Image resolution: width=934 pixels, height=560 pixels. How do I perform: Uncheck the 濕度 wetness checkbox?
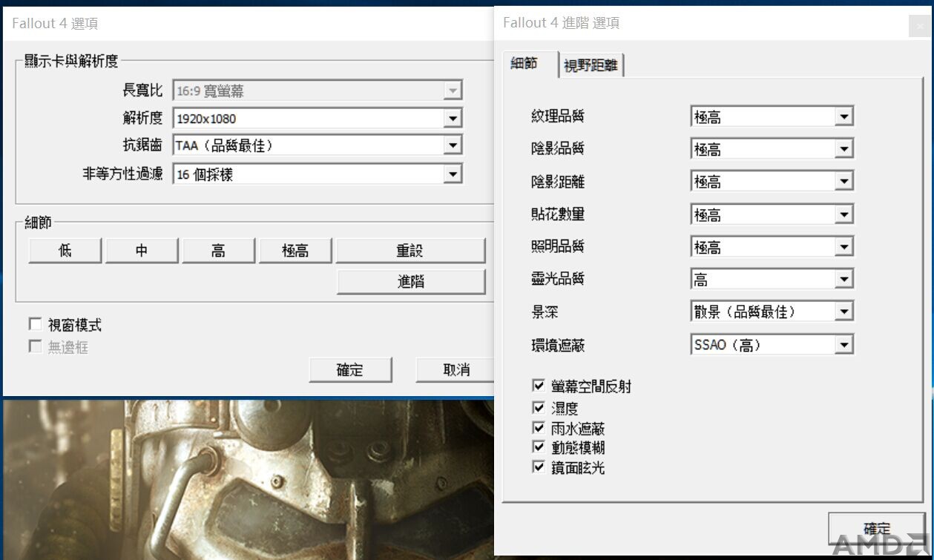click(x=539, y=407)
